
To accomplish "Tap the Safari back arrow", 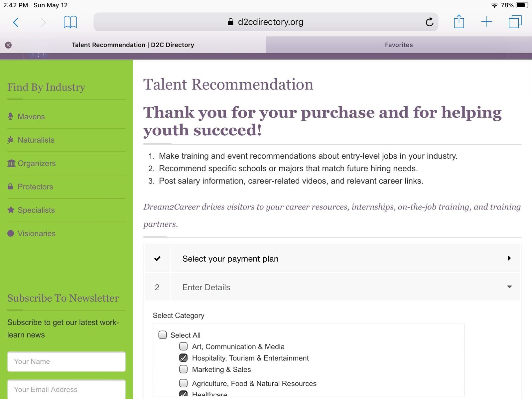I will click(x=15, y=22).
